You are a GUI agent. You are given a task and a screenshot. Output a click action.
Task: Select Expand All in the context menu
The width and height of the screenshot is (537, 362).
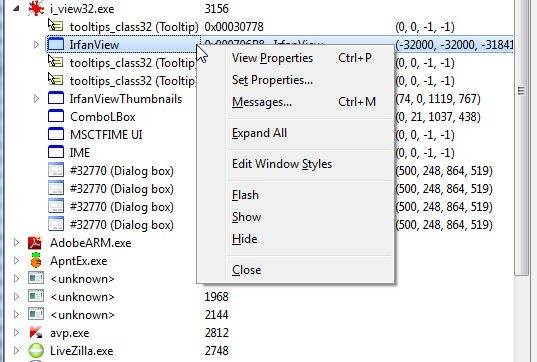coord(296,133)
